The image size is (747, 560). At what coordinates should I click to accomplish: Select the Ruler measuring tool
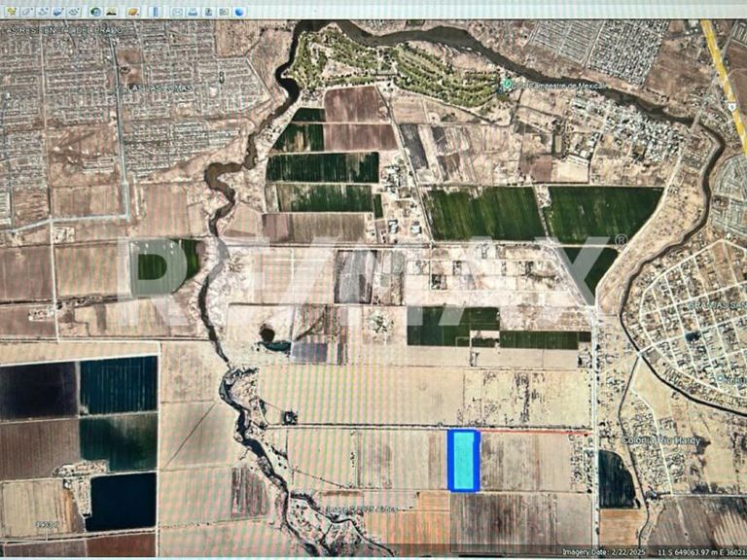155,12
